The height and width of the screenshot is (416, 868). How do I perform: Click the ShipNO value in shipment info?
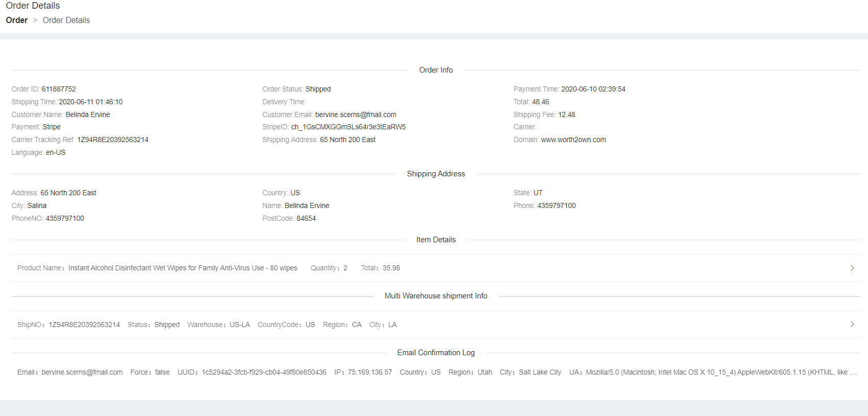point(84,325)
